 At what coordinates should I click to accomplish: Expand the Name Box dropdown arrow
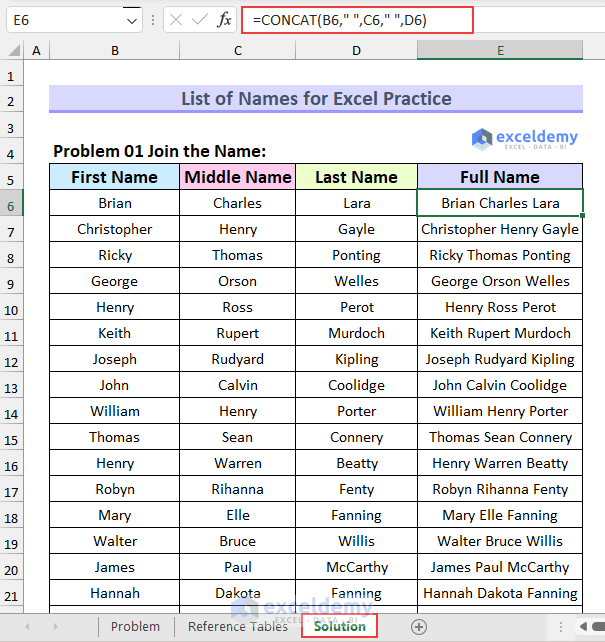[x=132, y=20]
